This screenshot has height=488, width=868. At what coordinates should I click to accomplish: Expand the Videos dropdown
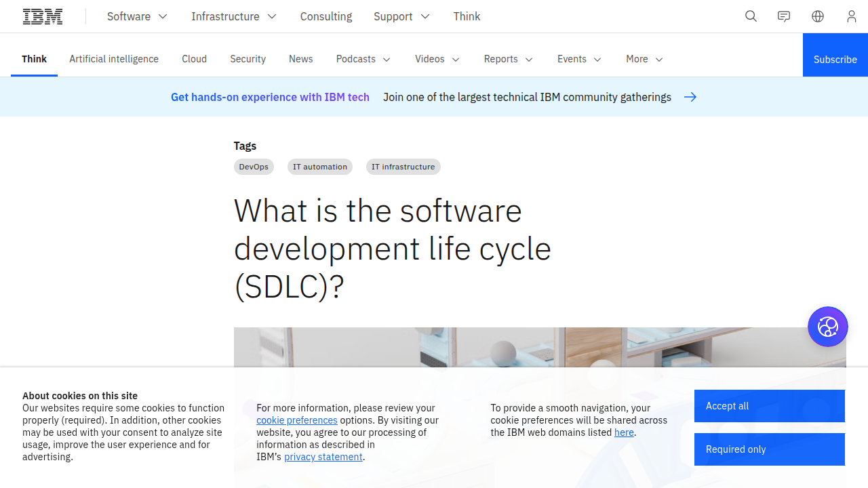click(x=437, y=59)
